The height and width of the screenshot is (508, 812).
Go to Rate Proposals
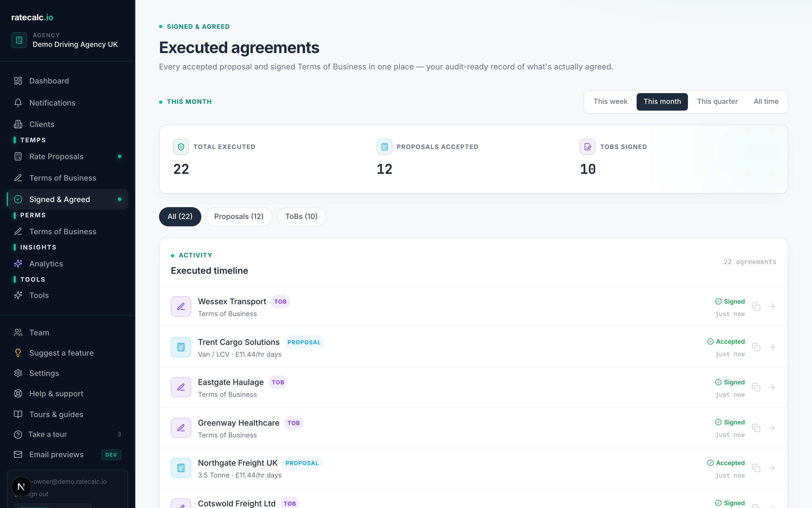tap(67, 157)
